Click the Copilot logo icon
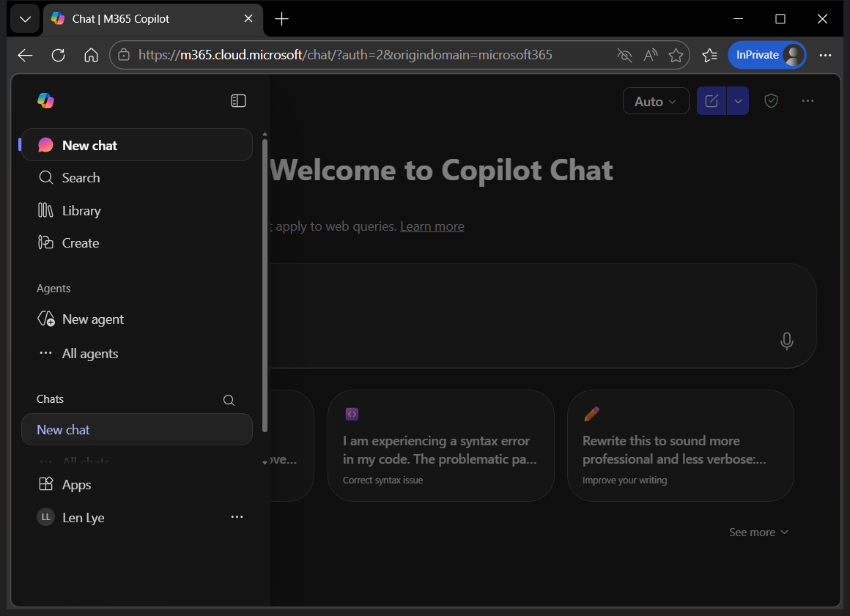 click(45, 100)
